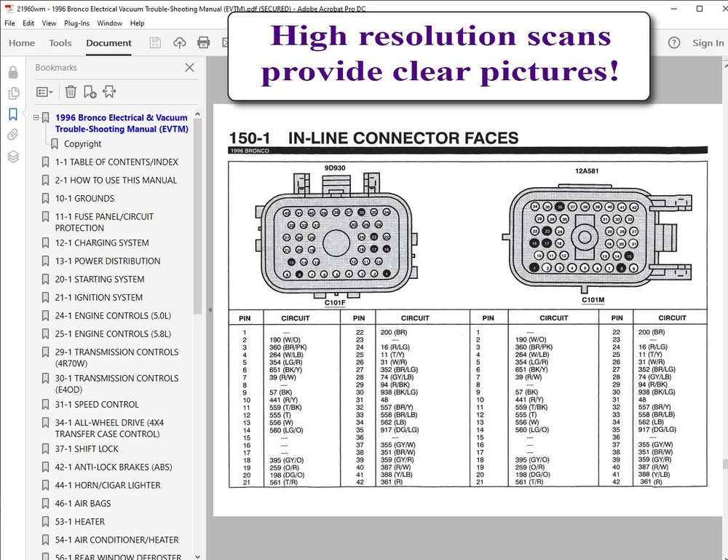728x560 pixels.
Task: Toggle the Bookmarks panel sidebar icon
Action: (x=13, y=114)
